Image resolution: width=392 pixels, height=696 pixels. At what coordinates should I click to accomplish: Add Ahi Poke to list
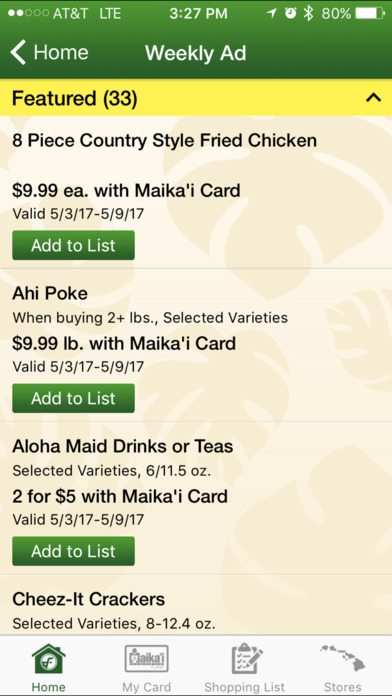point(73,398)
